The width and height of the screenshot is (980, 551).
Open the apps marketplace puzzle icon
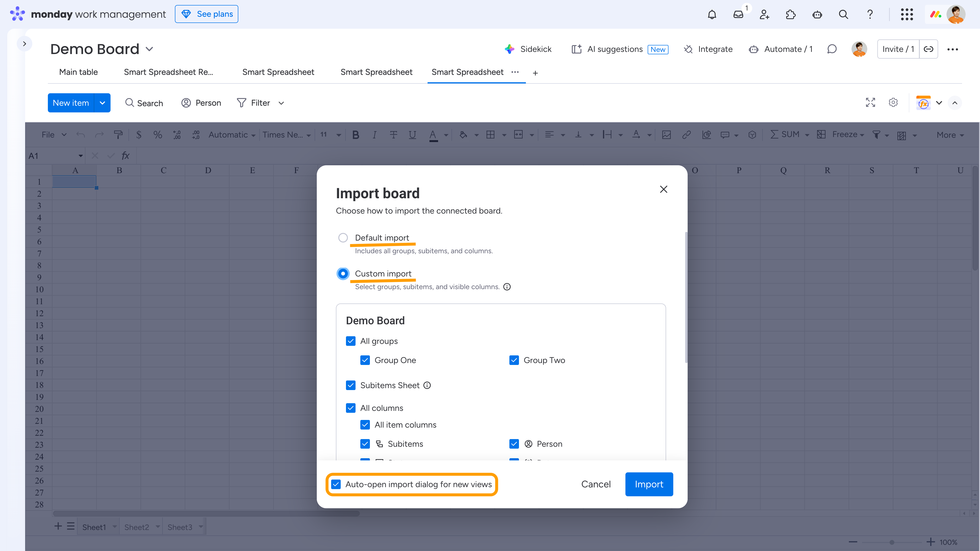click(x=791, y=14)
